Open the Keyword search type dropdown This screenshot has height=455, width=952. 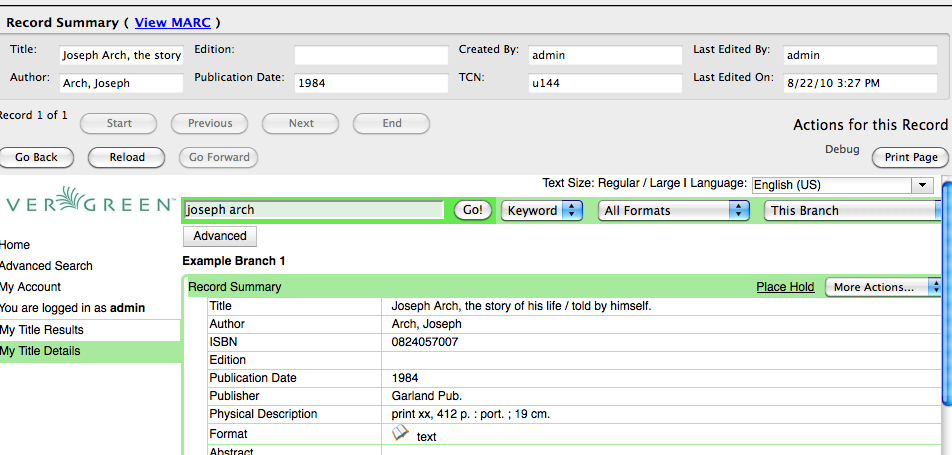coord(543,210)
